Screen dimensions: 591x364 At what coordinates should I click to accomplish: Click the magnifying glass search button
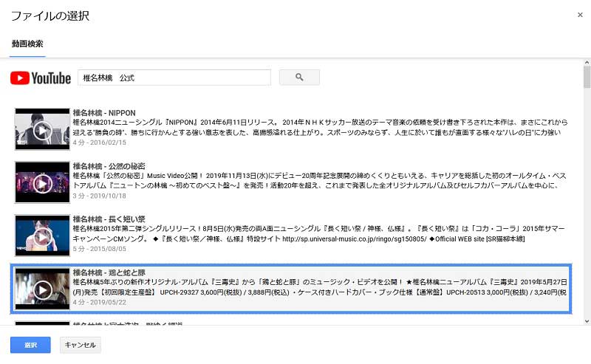[x=299, y=78]
